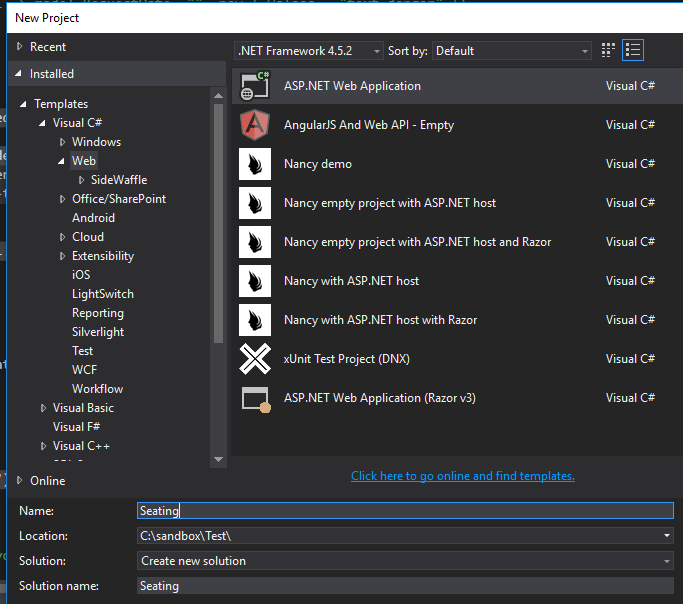Expand the Windows tree node
Viewport: 683px width, 604px height.
62,142
